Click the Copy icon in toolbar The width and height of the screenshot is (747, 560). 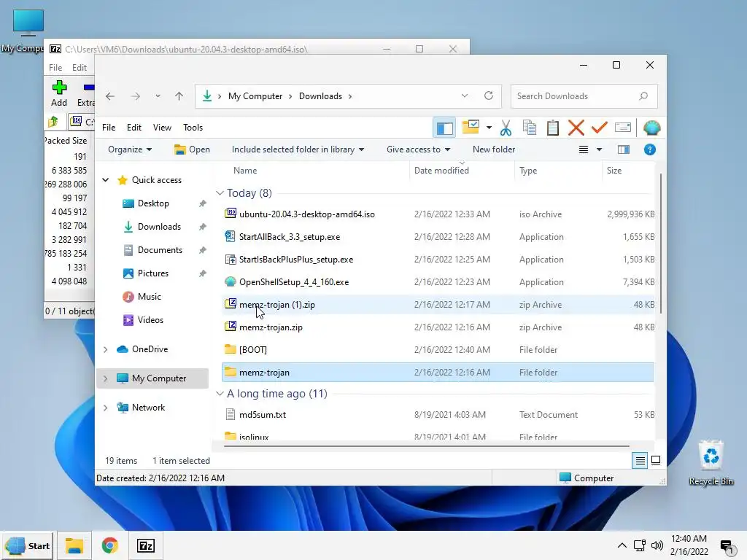click(x=530, y=128)
